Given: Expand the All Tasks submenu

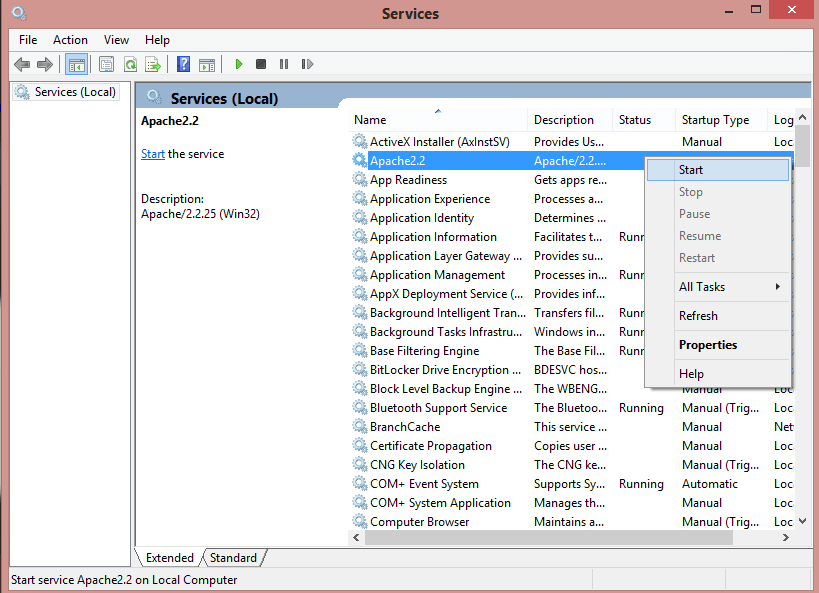Looking at the screenshot, I should coord(702,287).
